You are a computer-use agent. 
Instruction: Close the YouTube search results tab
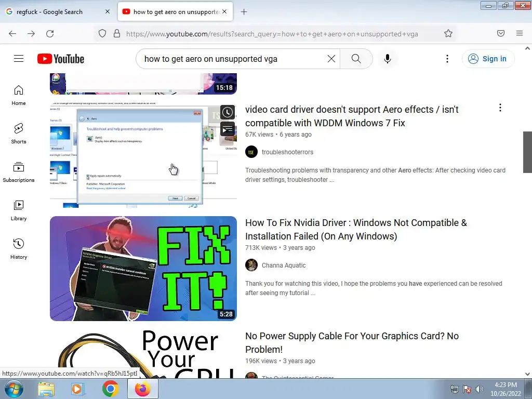click(224, 11)
